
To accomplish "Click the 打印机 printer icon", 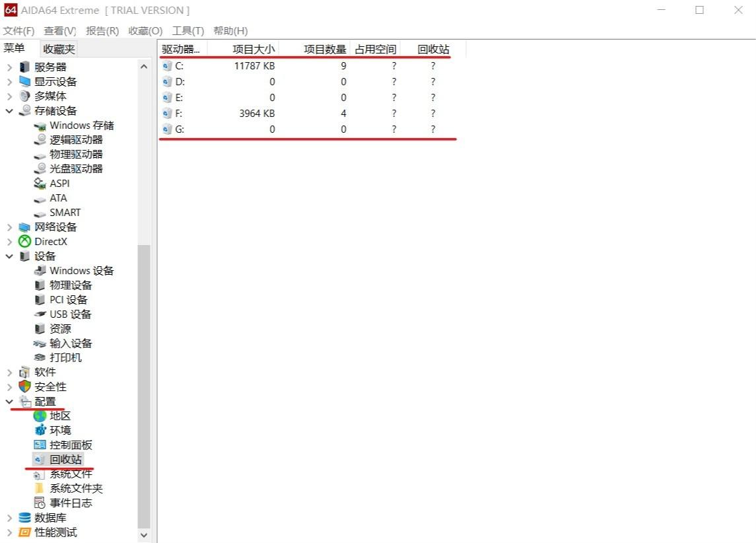I will [40, 358].
